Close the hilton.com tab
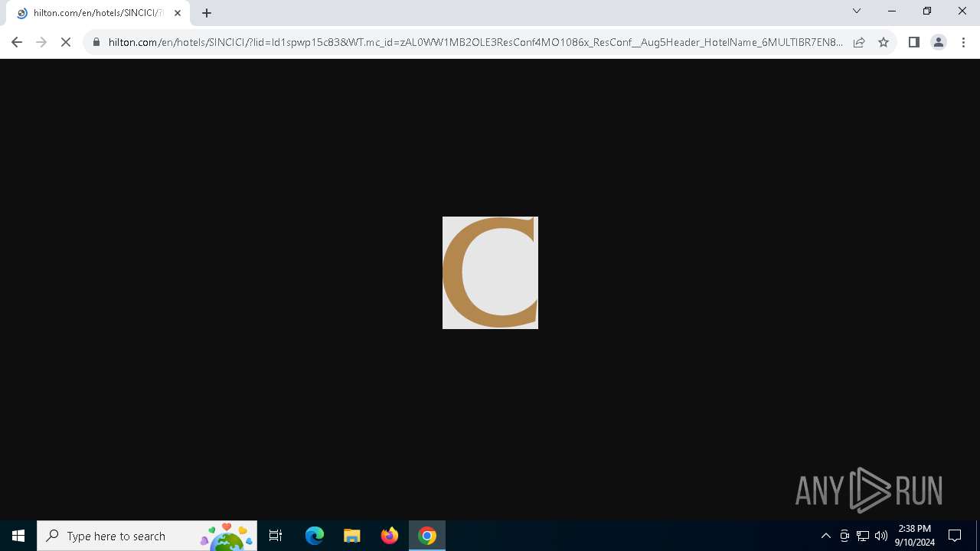The width and height of the screenshot is (980, 551). tap(178, 13)
